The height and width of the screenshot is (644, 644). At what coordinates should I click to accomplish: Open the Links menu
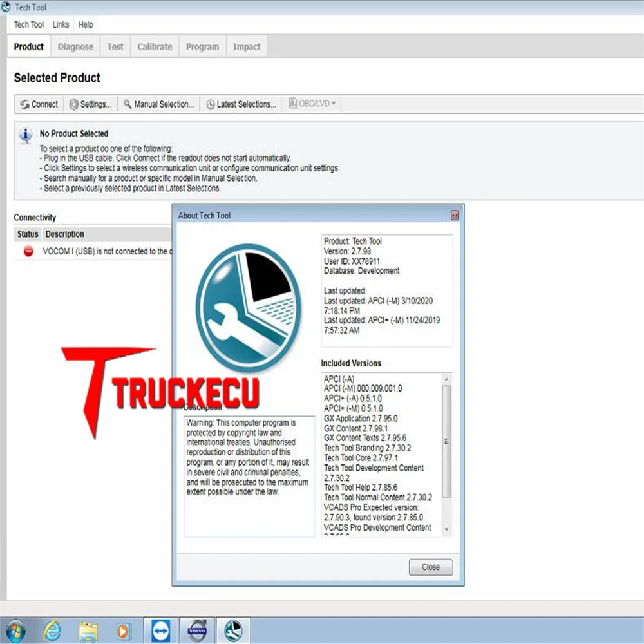click(x=61, y=24)
